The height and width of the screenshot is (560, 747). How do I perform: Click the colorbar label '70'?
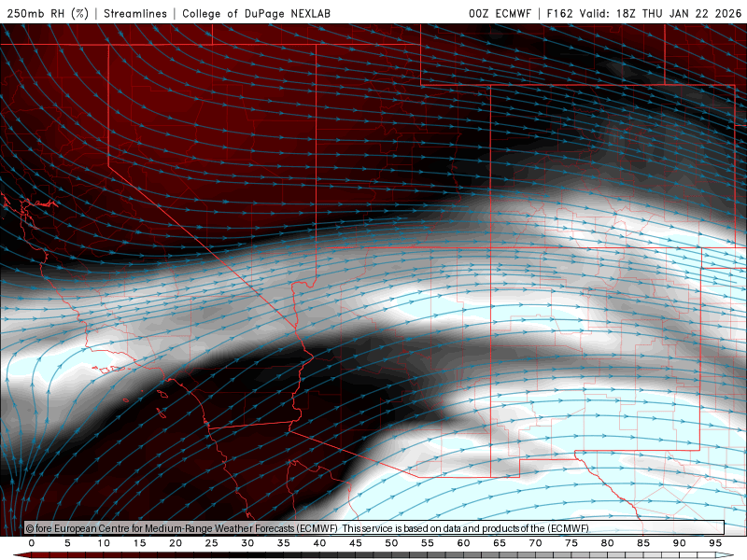pyautogui.click(x=535, y=543)
